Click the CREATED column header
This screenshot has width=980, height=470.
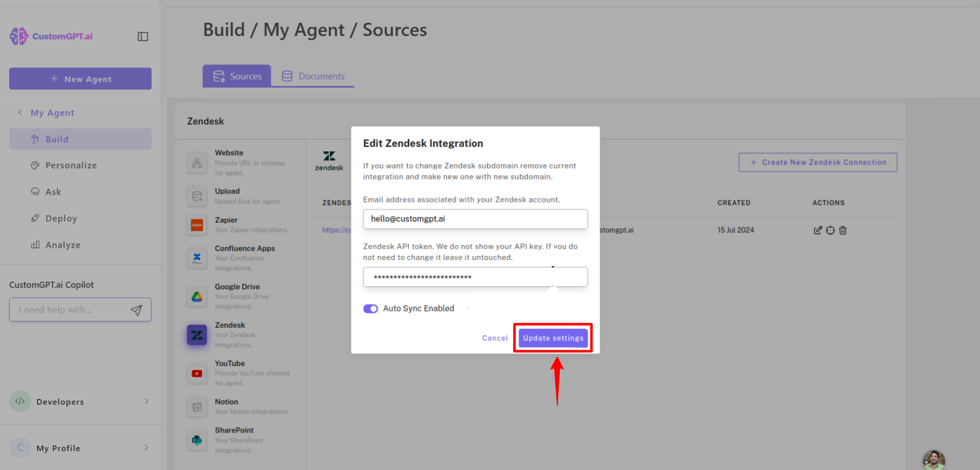tap(734, 203)
